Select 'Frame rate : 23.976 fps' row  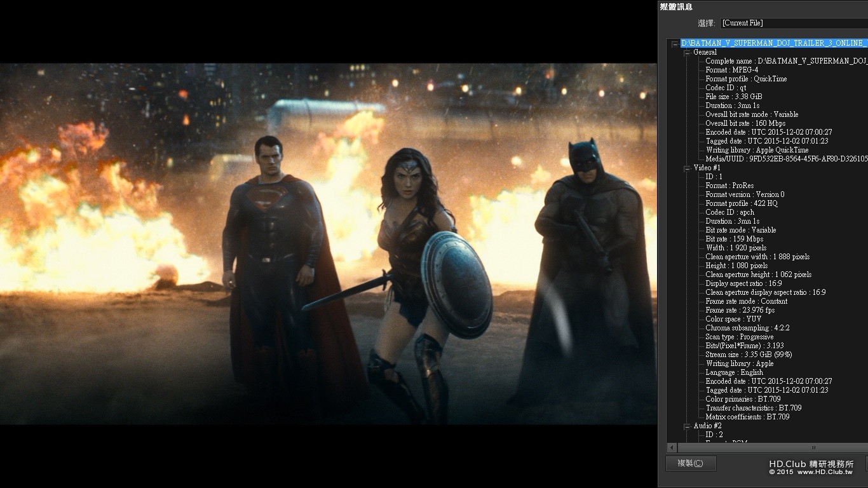(740, 310)
